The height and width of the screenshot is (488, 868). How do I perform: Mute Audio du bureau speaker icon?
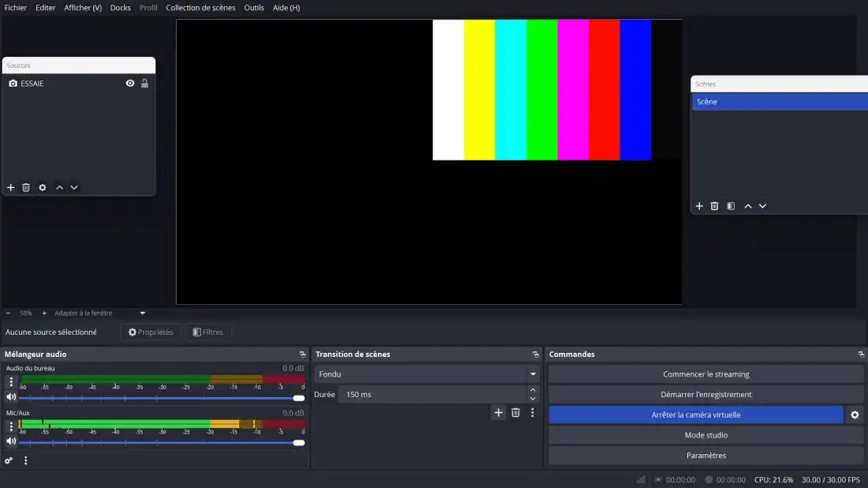(11, 397)
